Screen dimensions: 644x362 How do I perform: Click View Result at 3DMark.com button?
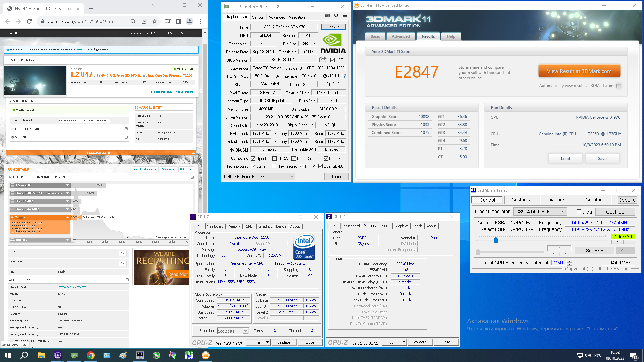(579, 71)
